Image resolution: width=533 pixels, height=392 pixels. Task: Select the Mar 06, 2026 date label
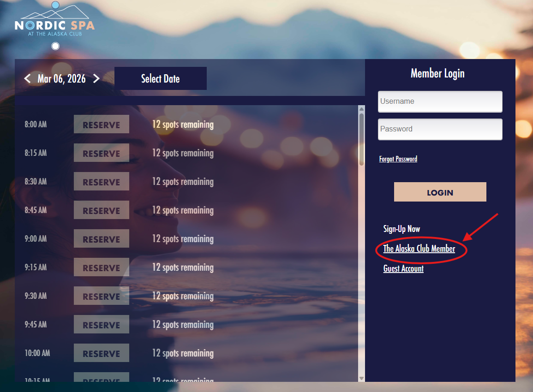point(61,78)
